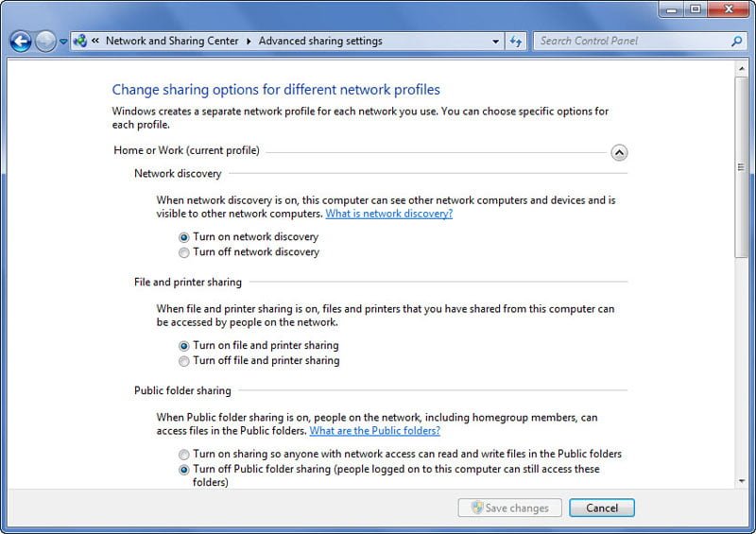Click the search magnifier icon

737,42
